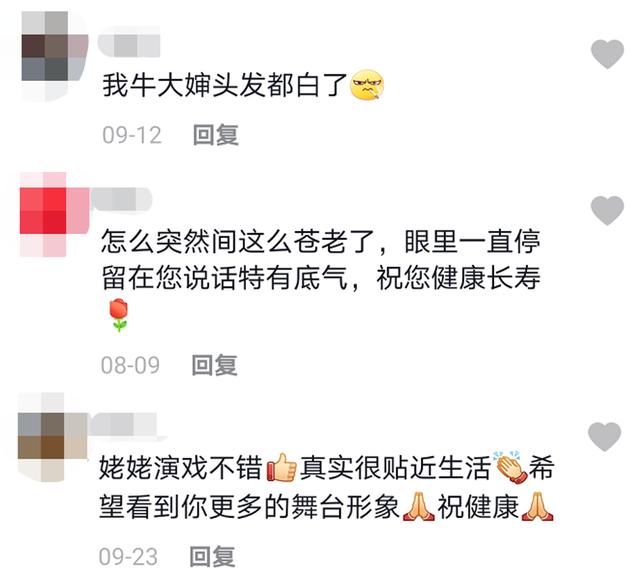Open the red pixelated avatar profile
Screen dimensions: 640x575
[55, 215]
